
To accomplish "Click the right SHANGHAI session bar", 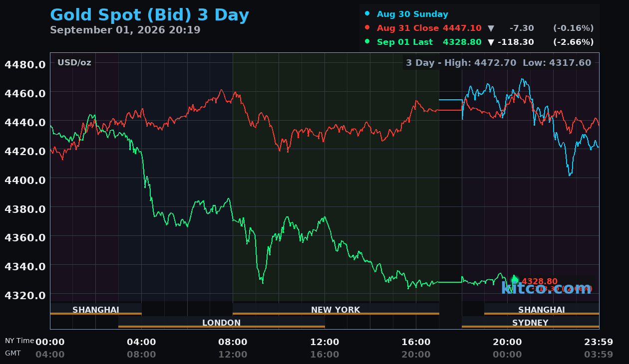I will tap(542, 310).
